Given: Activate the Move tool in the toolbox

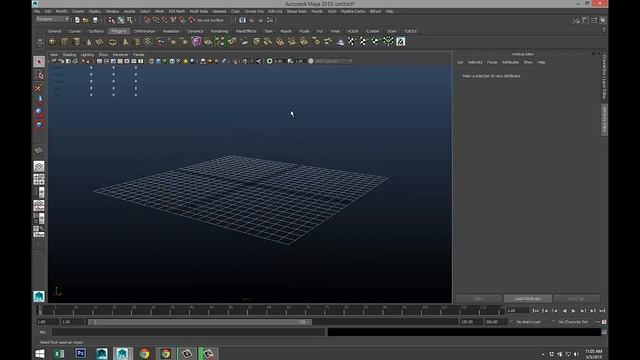Looking at the screenshot, I should click(x=39, y=99).
